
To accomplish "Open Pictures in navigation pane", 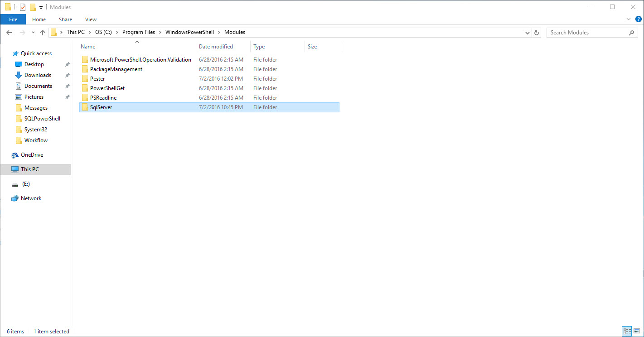I will pos(34,96).
